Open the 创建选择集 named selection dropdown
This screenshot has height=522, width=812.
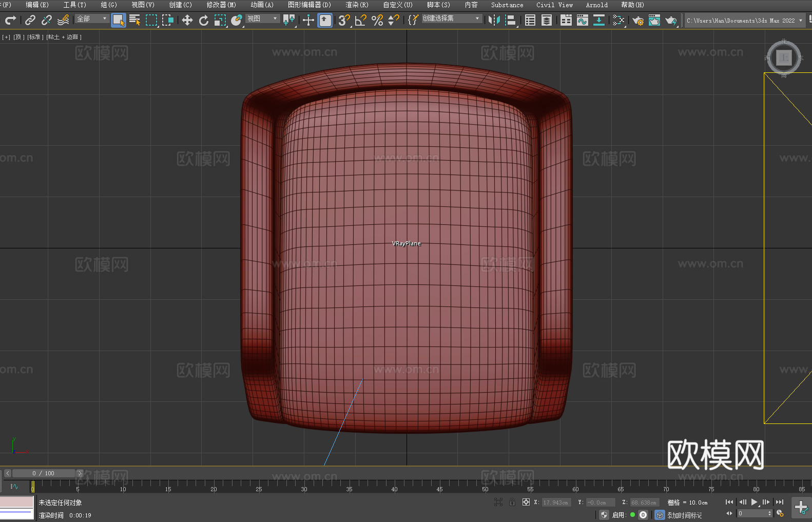pos(452,18)
